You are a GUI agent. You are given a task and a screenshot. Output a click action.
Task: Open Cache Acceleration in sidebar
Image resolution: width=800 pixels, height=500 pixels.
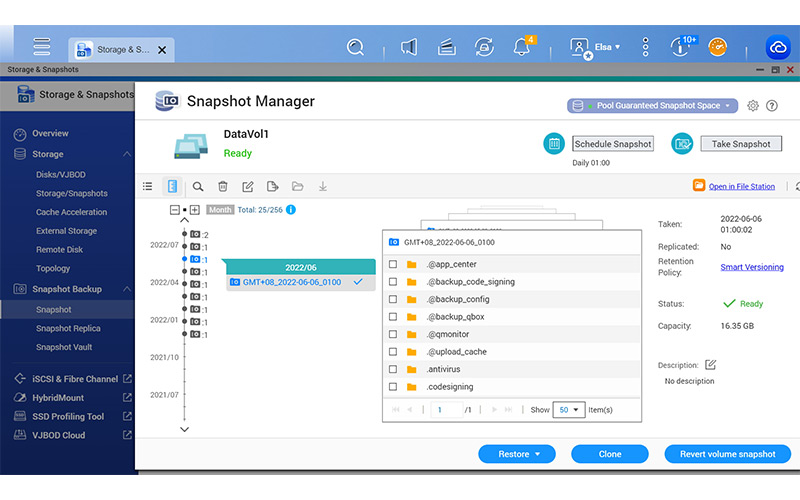[71, 212]
